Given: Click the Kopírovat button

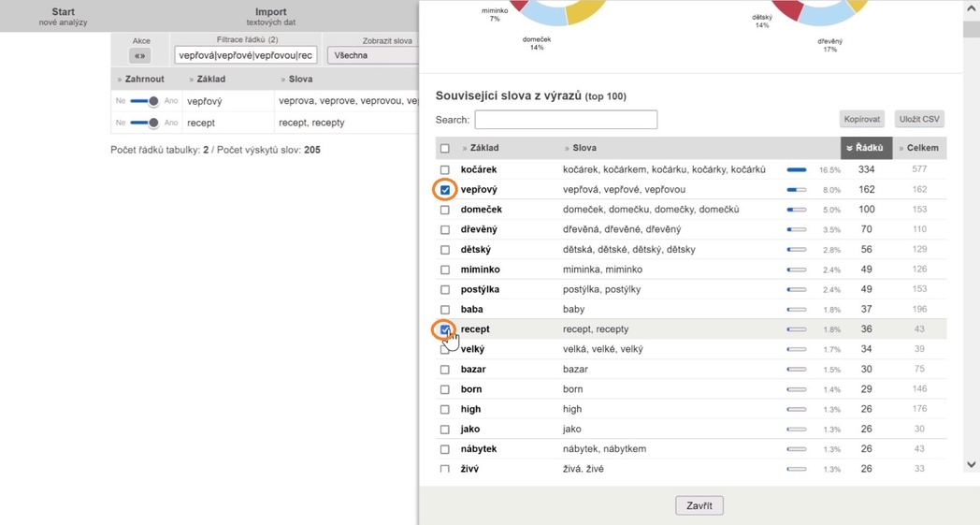Looking at the screenshot, I should pos(862,119).
